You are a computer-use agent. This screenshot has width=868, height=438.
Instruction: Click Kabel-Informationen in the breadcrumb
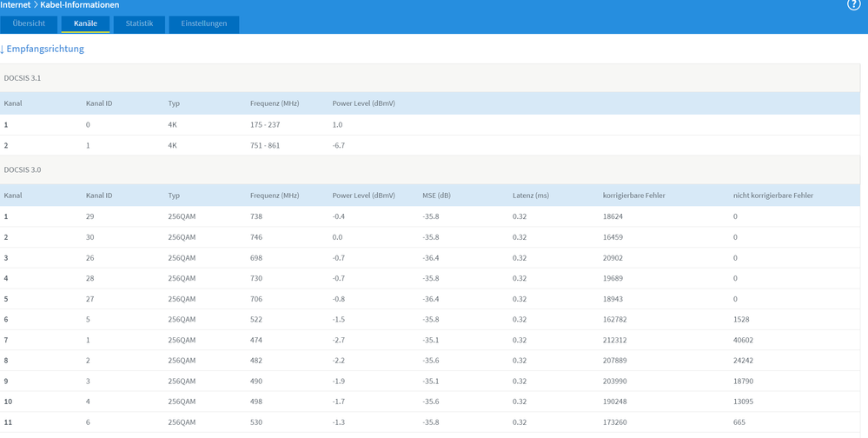click(79, 5)
